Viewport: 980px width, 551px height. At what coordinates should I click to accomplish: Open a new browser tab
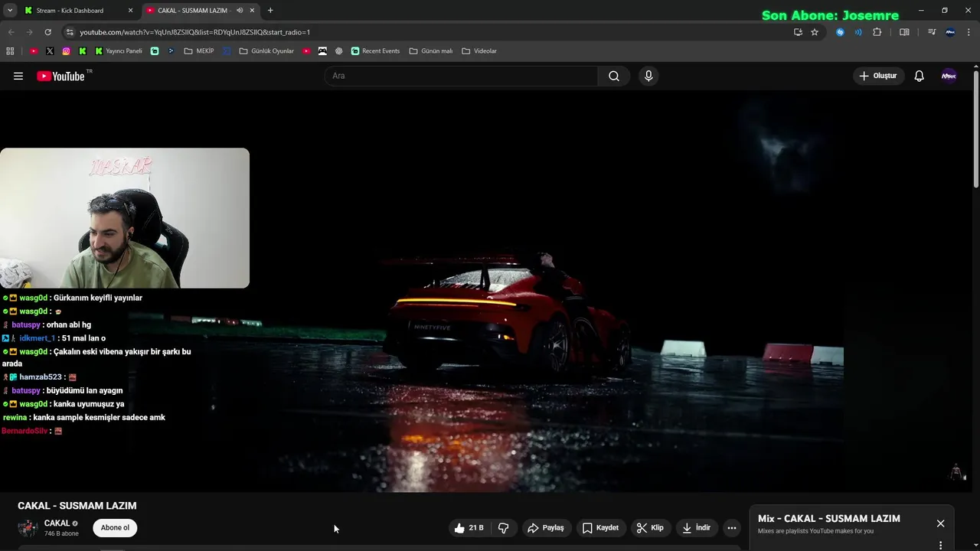tap(270, 11)
